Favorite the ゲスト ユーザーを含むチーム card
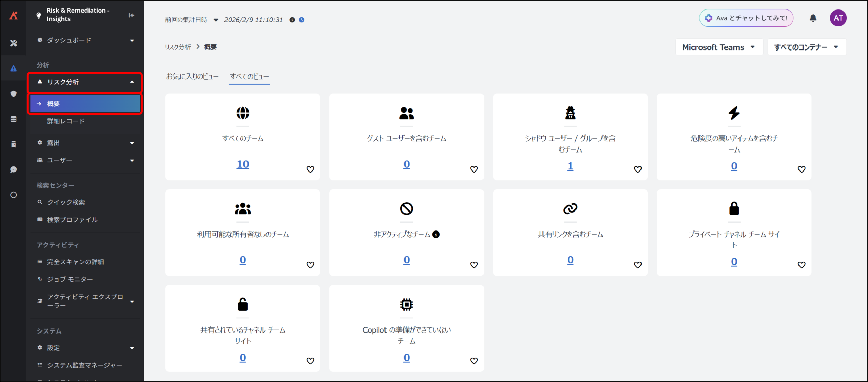868x382 pixels. [474, 169]
